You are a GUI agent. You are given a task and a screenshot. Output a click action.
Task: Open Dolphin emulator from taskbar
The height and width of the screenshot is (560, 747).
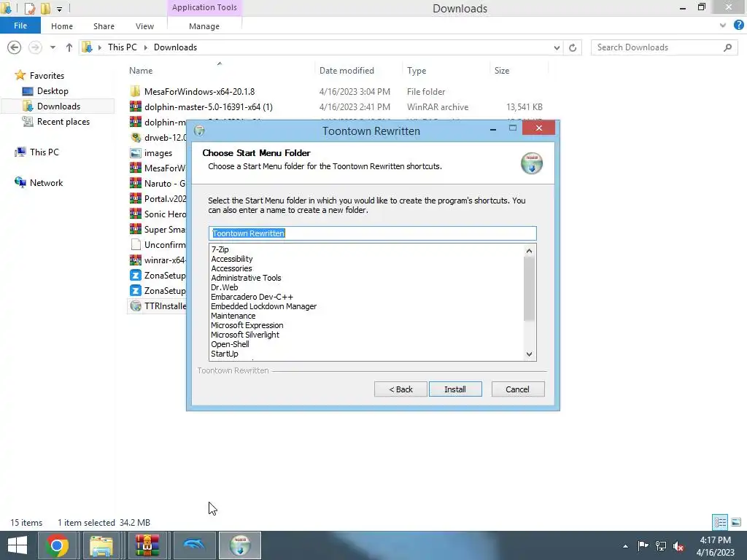193,545
